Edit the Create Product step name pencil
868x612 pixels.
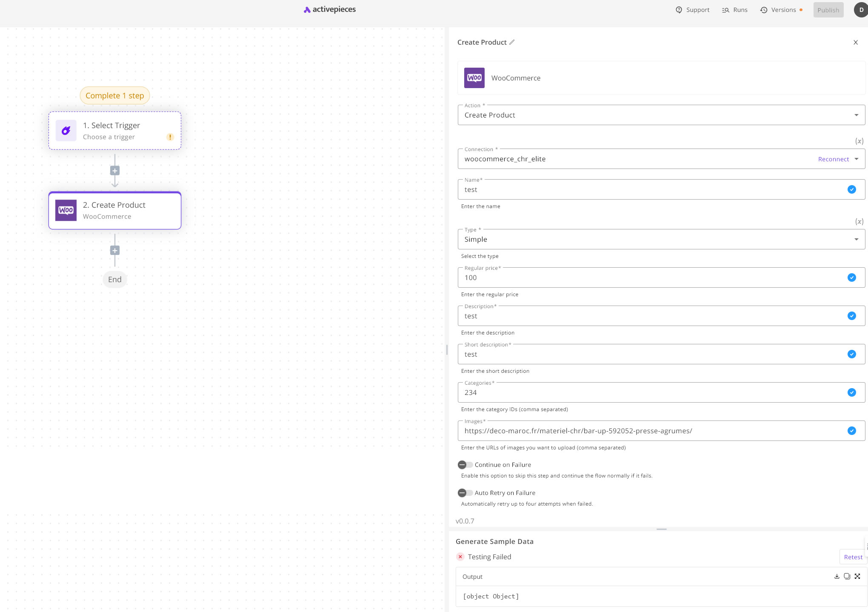coord(512,42)
